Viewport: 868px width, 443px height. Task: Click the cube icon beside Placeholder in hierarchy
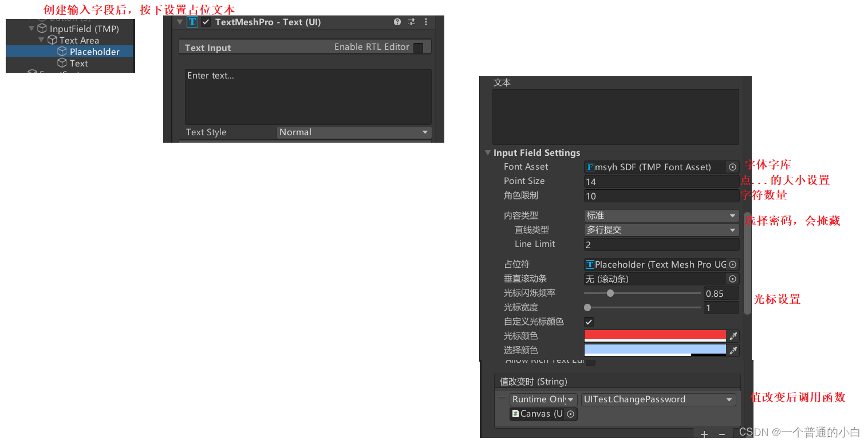[x=62, y=51]
